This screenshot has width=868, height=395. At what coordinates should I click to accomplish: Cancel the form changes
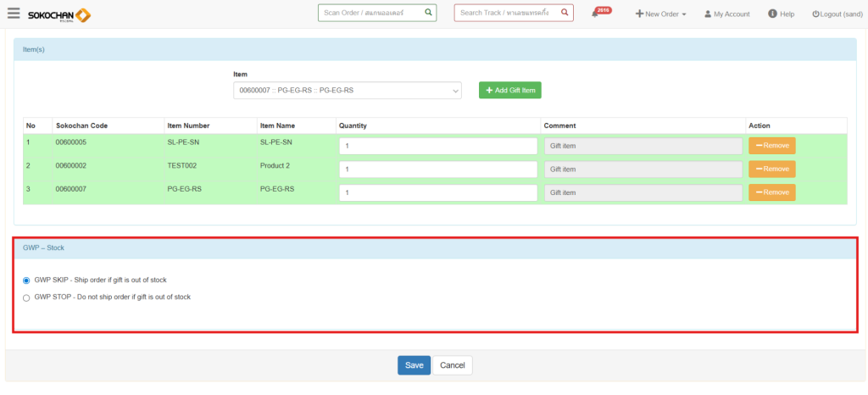pos(453,365)
